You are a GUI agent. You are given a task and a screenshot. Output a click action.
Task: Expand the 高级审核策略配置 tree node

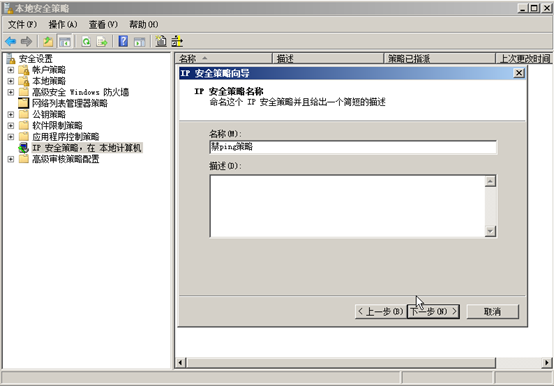(11, 159)
